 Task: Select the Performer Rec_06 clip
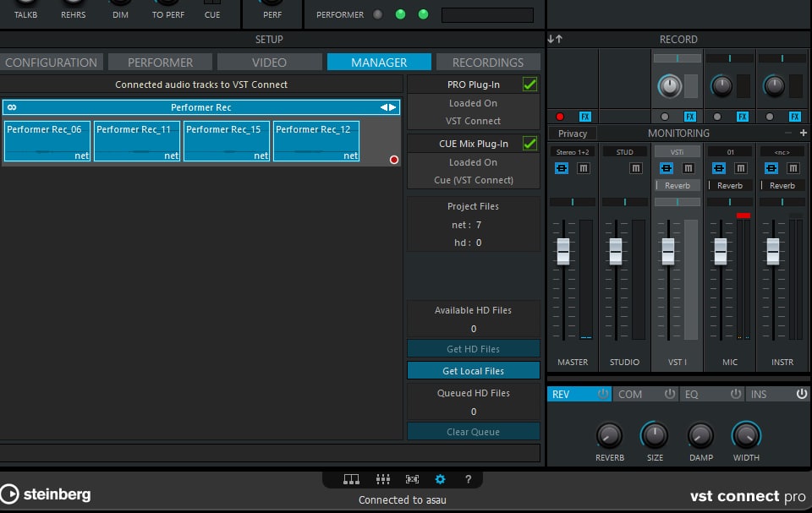pyautogui.click(x=47, y=141)
